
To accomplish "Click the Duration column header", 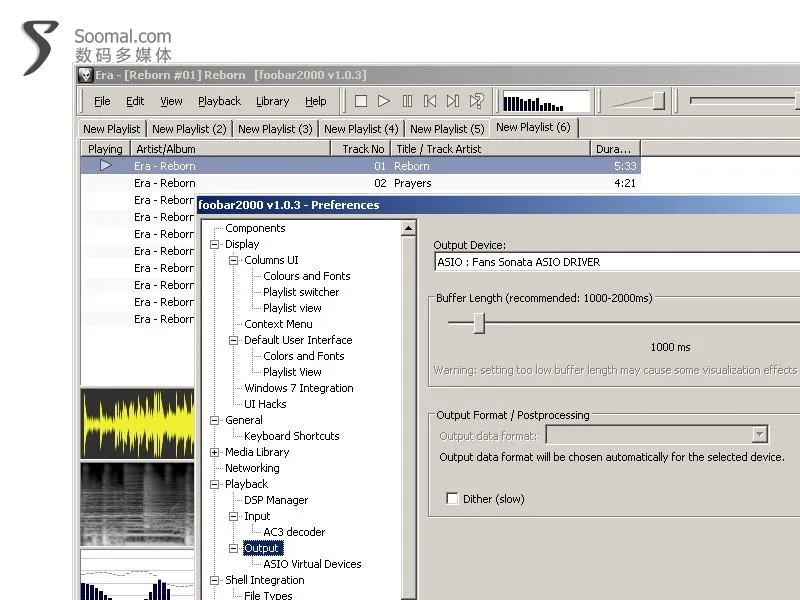I will point(615,149).
